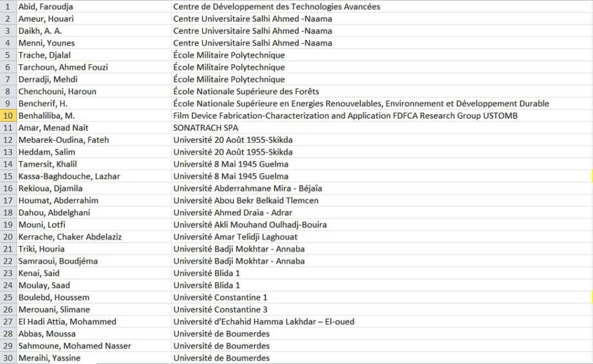Image resolution: width=593 pixels, height=364 pixels.
Task: Click the cell Trache, Djalal
Action: (x=94, y=55)
